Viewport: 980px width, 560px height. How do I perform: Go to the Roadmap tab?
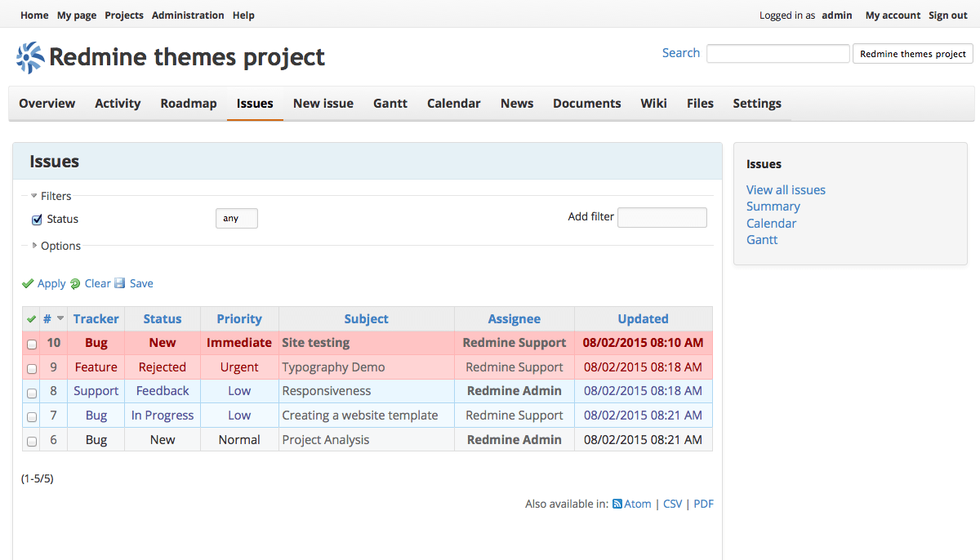pos(189,104)
